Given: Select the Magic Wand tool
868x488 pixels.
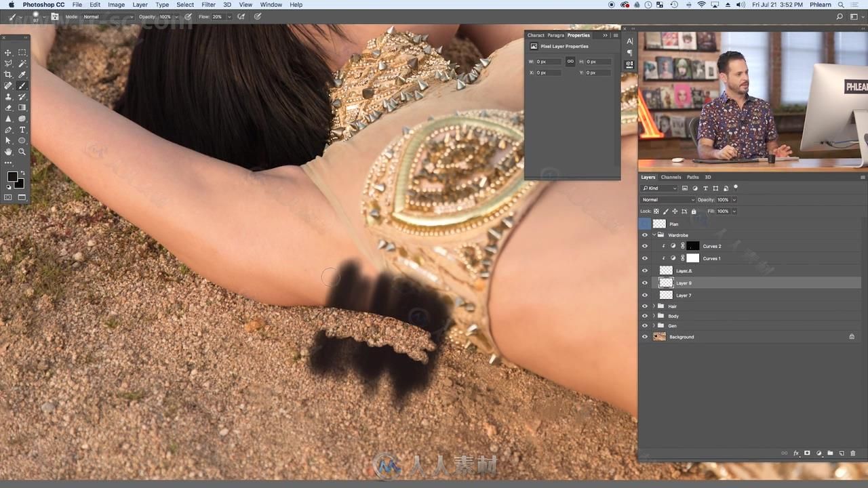Looking at the screenshot, I should click(x=22, y=64).
